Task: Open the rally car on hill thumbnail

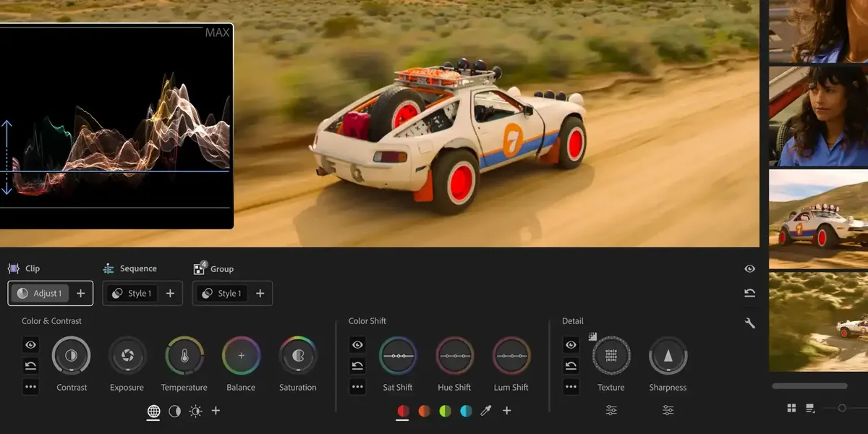Action: (818, 219)
